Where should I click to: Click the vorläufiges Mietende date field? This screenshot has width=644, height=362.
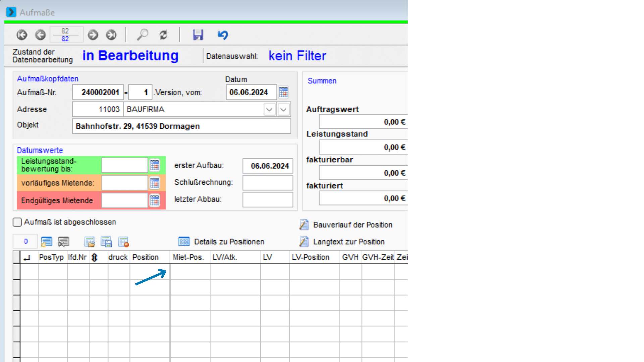[125, 183]
